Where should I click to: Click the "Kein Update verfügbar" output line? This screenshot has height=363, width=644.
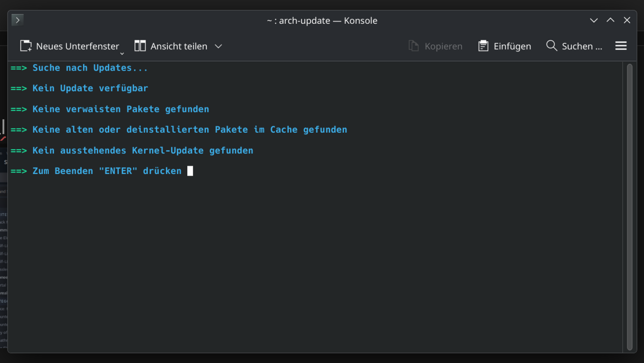(90, 88)
